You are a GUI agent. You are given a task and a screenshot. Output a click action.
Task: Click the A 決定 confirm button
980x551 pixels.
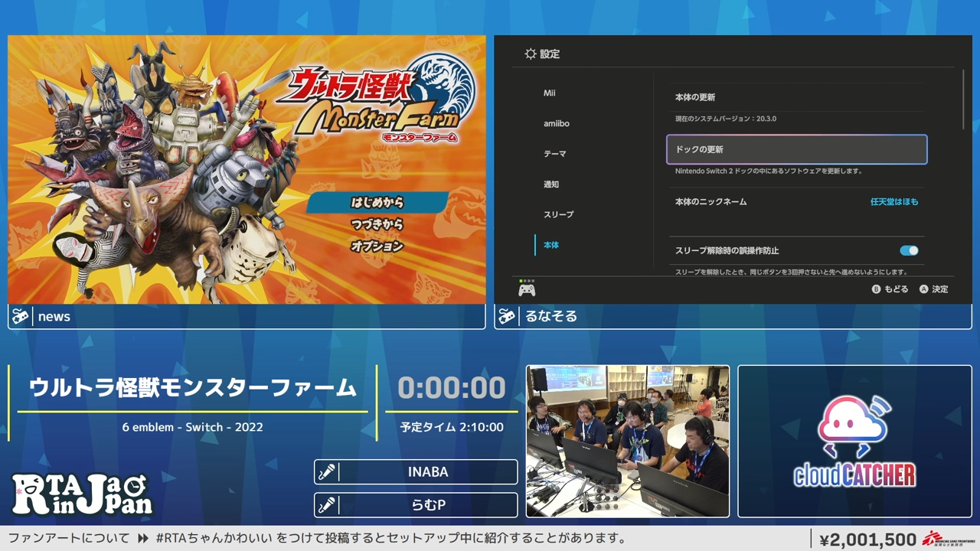(x=933, y=289)
